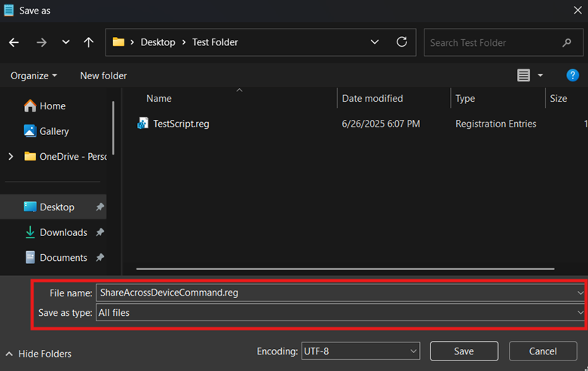Image resolution: width=588 pixels, height=371 pixels.
Task: Select Desktop in the address path
Action: pos(158,42)
